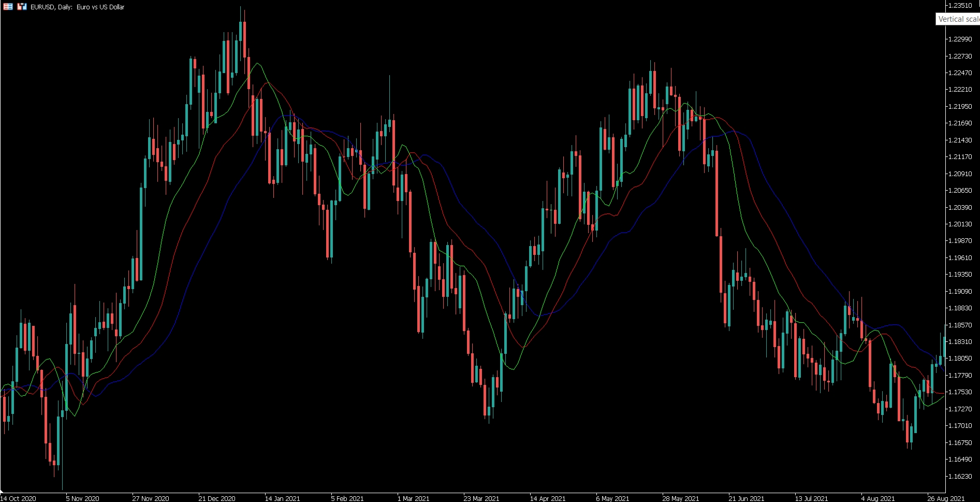Click the 23 Mar 2021 date label
Screen dimensions: 980x502
(x=481, y=498)
